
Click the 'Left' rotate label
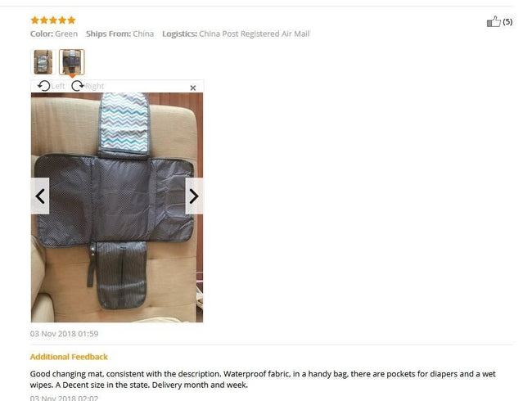tap(58, 86)
